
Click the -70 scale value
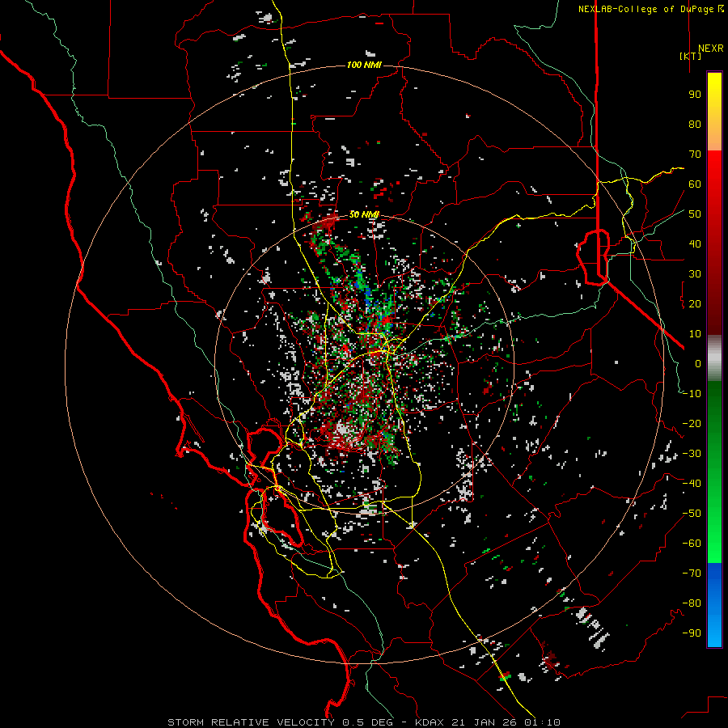[692, 574]
